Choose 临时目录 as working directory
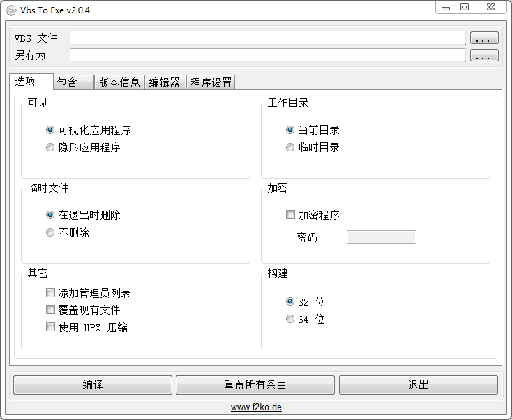 pyautogui.click(x=290, y=147)
